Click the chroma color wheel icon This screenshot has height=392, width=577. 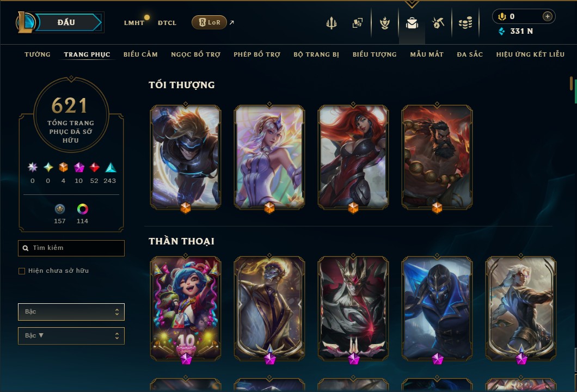coord(82,209)
